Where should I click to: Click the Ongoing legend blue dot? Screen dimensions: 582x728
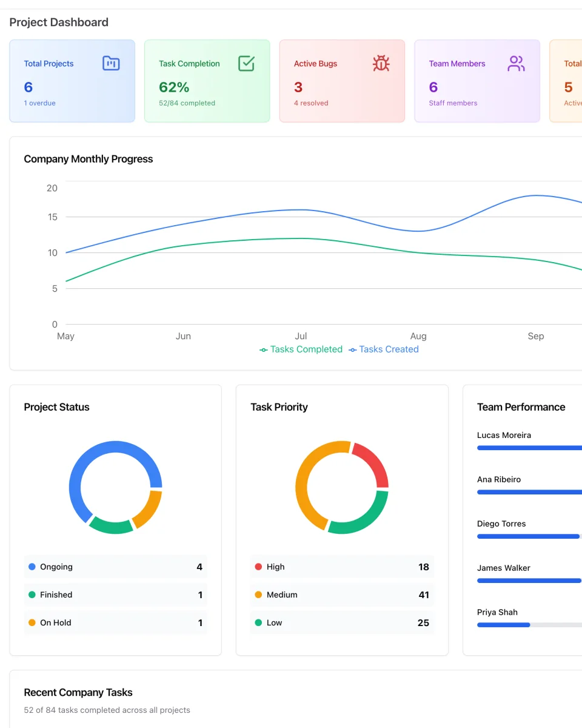coord(32,567)
